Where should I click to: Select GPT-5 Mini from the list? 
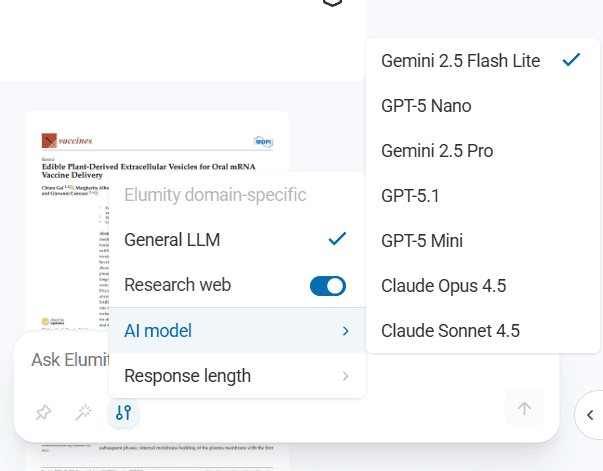tap(421, 241)
